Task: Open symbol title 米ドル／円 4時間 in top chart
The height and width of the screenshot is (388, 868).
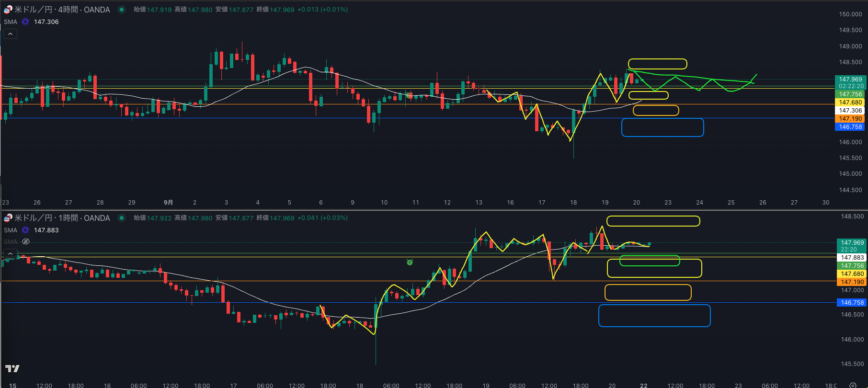Action: [62, 10]
